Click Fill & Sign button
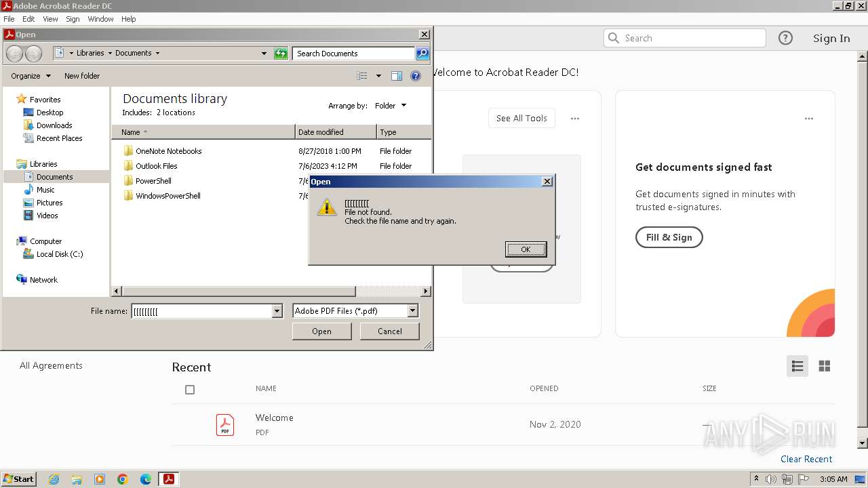This screenshot has width=868, height=488. [669, 237]
